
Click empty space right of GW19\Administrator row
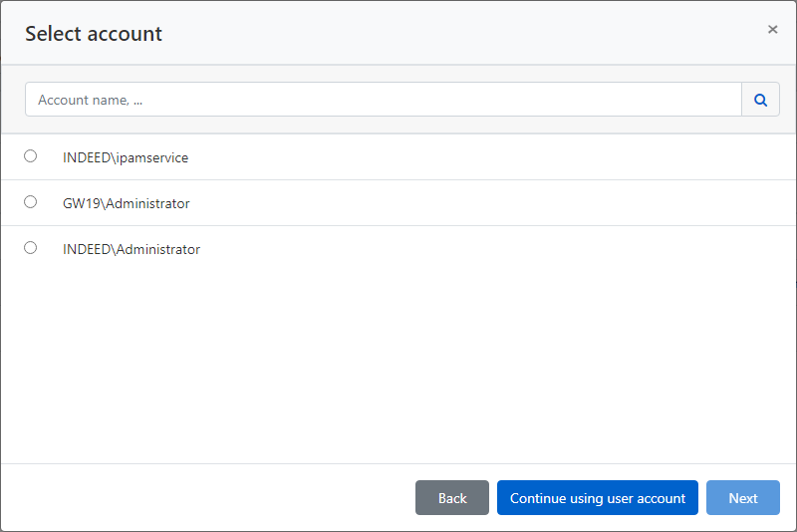point(498,203)
